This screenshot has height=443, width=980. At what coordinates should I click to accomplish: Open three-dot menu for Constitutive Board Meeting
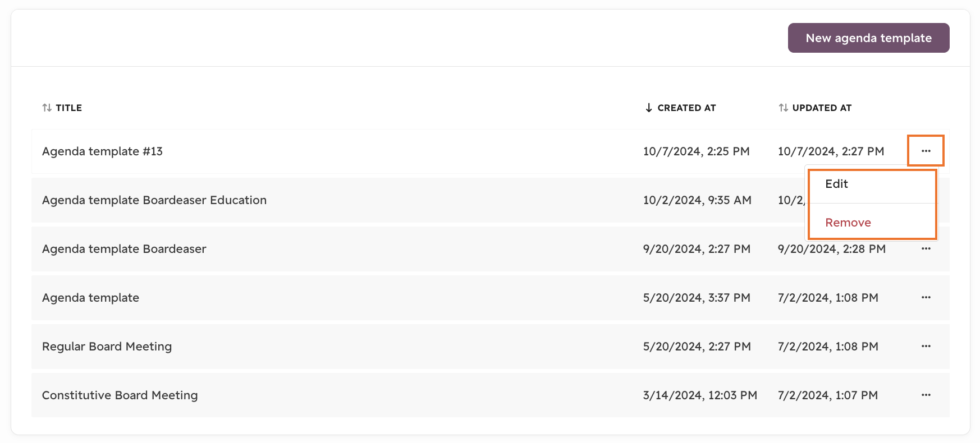(926, 395)
